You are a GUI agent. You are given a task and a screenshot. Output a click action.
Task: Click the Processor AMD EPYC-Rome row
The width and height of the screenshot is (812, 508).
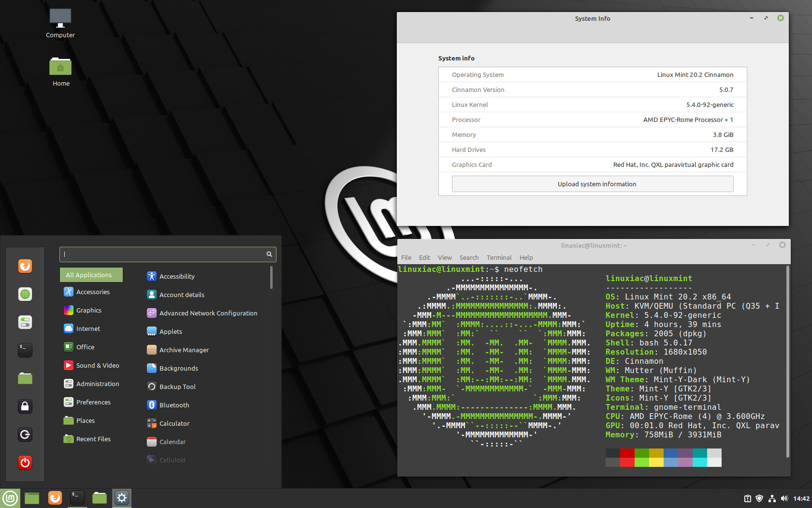pyautogui.click(x=593, y=120)
